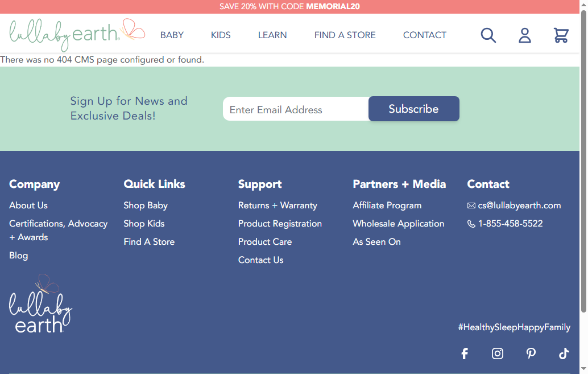Click the Contact footer heading

click(488, 184)
